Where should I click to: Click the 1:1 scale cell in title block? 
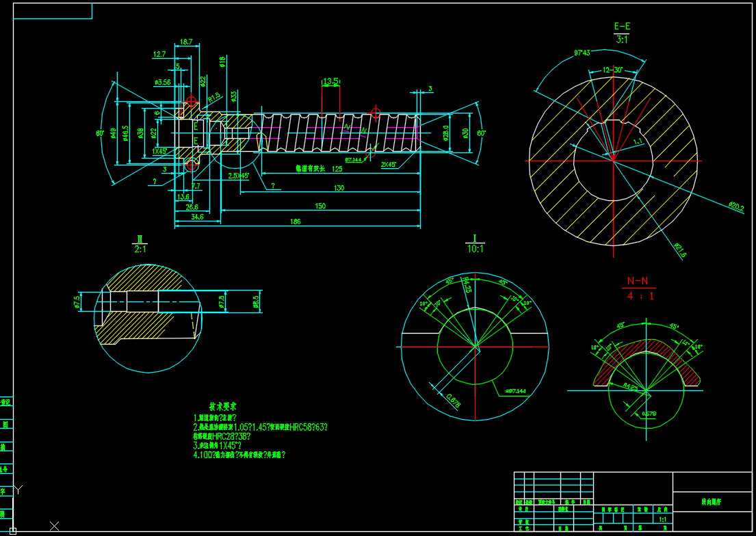click(x=662, y=520)
